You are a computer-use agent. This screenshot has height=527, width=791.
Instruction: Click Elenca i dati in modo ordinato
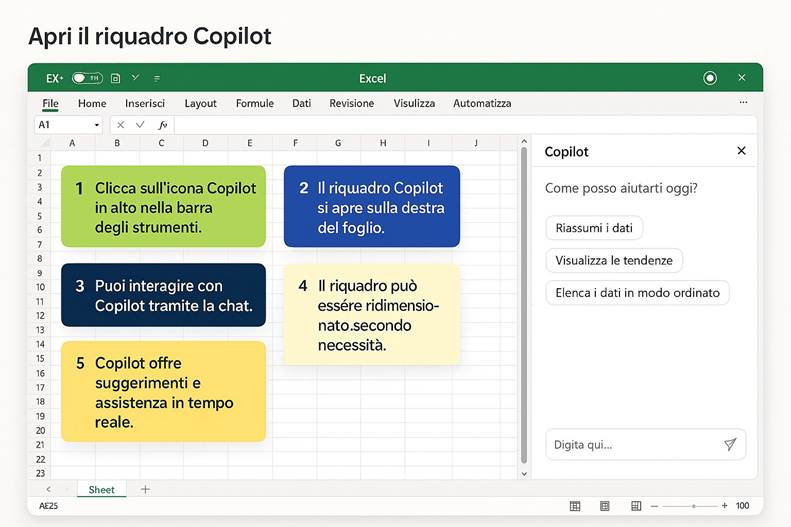pyautogui.click(x=638, y=292)
